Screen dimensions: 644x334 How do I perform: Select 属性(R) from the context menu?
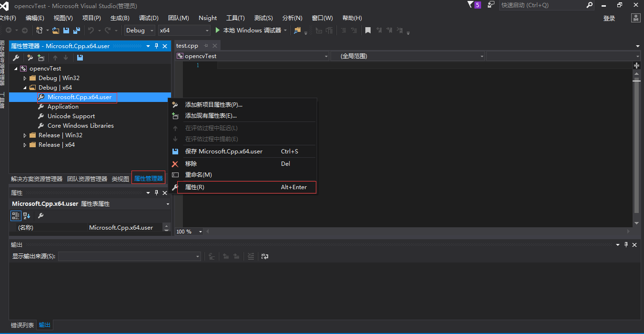(x=195, y=187)
